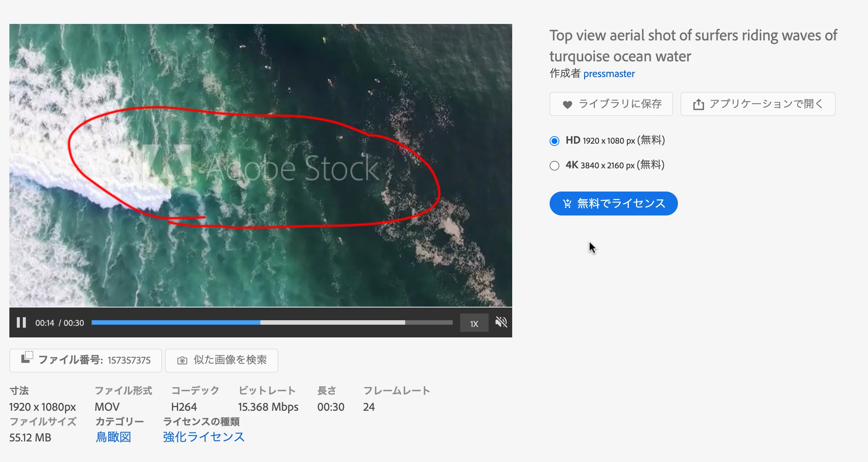Pause the video playback
This screenshot has height=462, width=868.
coord(21,322)
